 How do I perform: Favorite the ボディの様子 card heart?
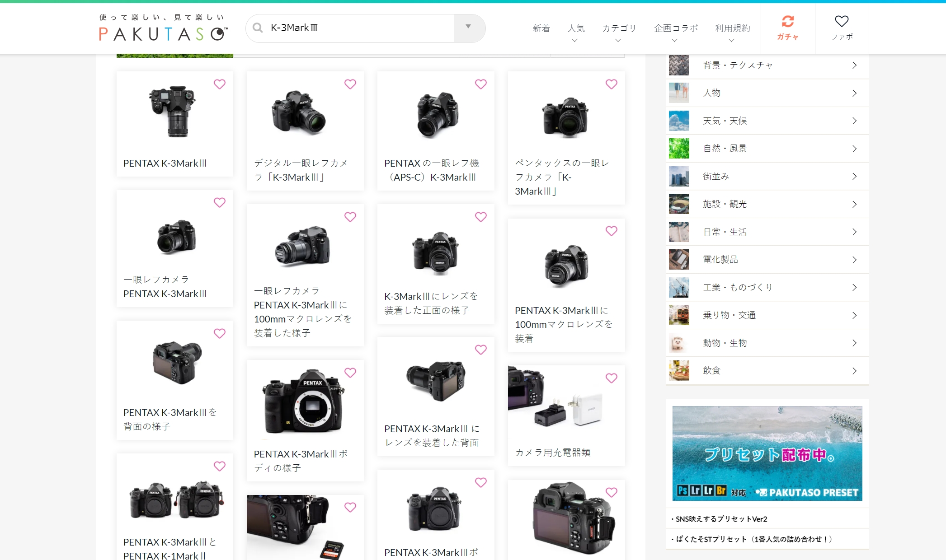coord(350,373)
